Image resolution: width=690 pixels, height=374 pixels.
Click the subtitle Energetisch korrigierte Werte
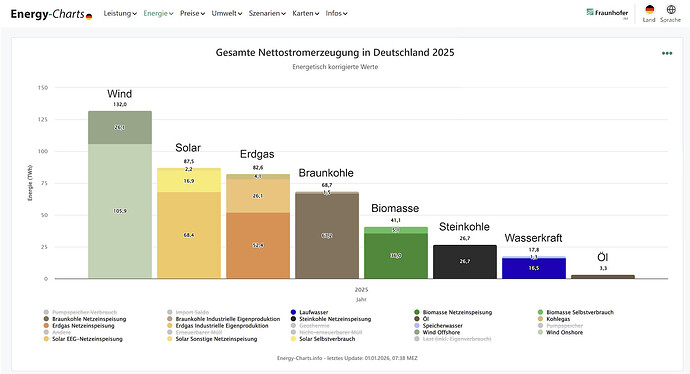(x=335, y=67)
